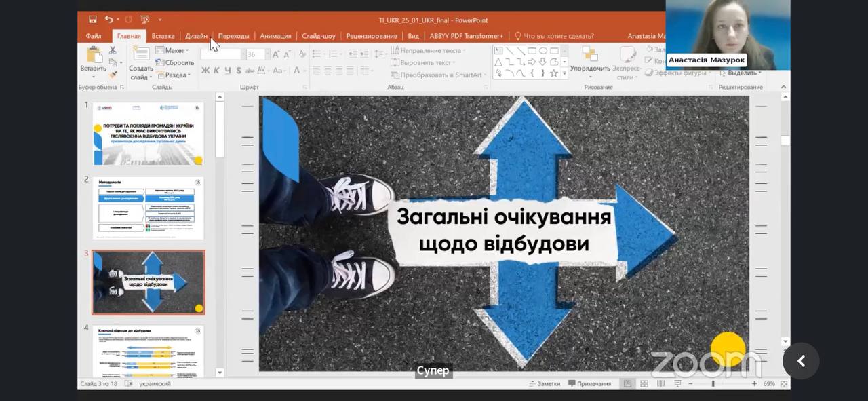Switch to Normal view button
This screenshot has height=401, width=868.
627,383
